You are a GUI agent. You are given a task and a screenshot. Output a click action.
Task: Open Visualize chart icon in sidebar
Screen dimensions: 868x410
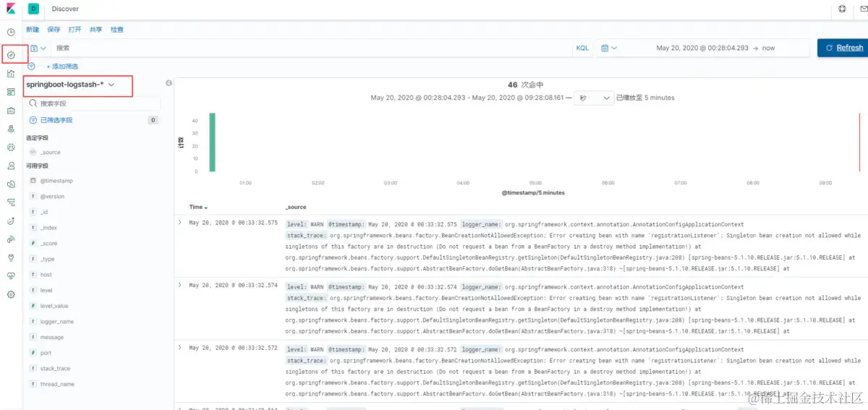11,73
